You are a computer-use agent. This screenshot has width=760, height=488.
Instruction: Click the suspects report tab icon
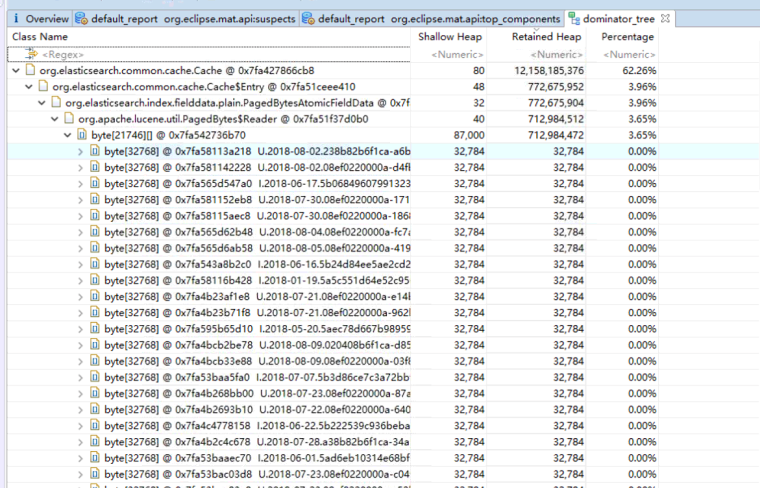tap(81, 19)
